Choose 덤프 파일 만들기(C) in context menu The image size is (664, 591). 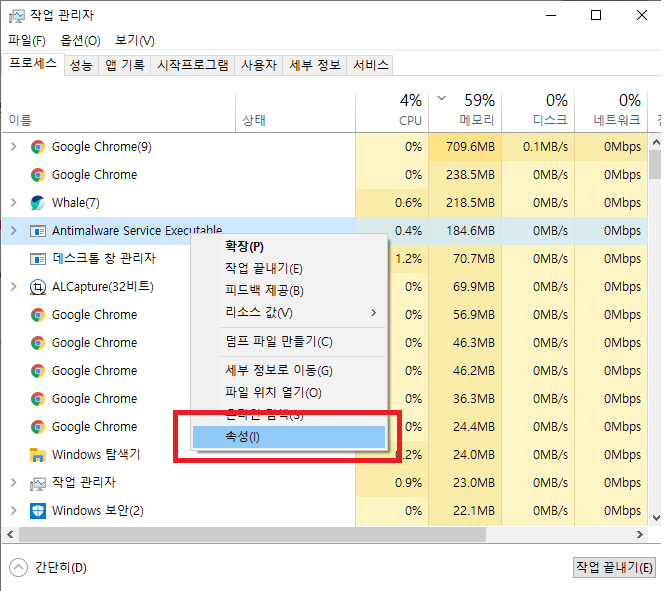point(289,342)
